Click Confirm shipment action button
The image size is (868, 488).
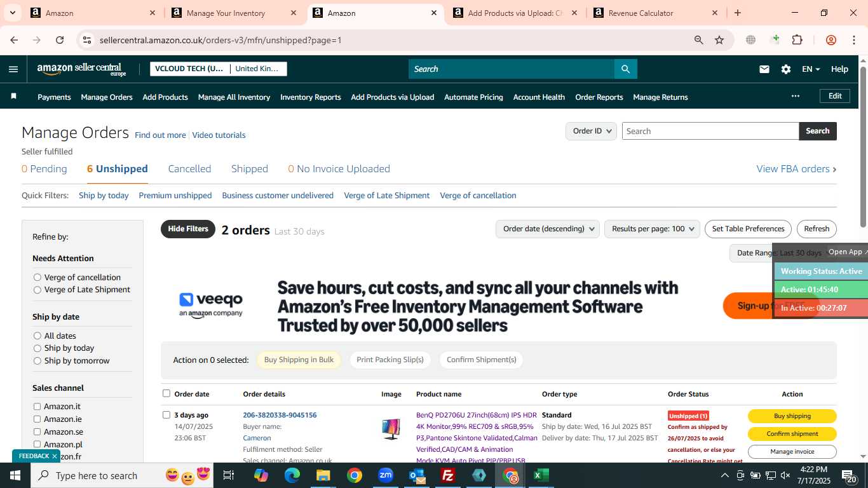(x=792, y=434)
